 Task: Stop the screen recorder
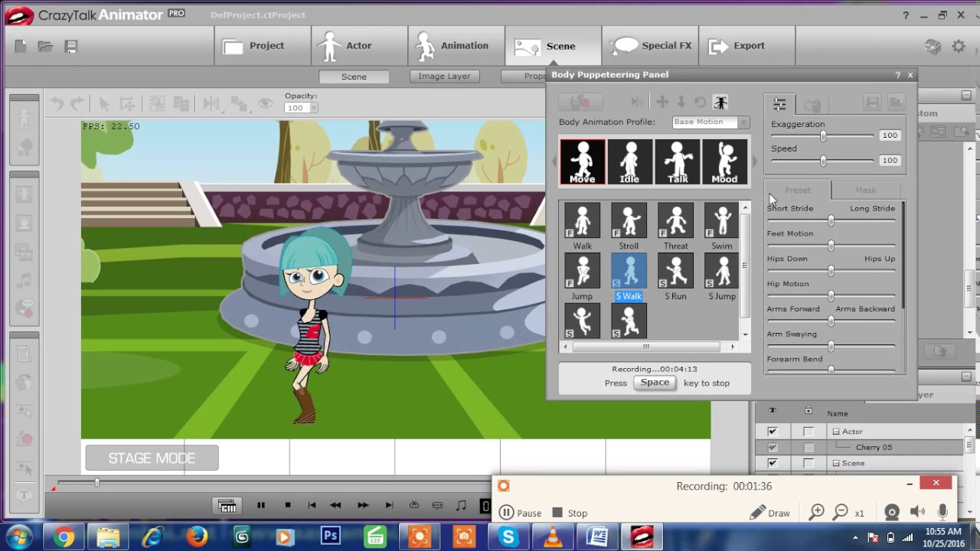click(x=570, y=513)
